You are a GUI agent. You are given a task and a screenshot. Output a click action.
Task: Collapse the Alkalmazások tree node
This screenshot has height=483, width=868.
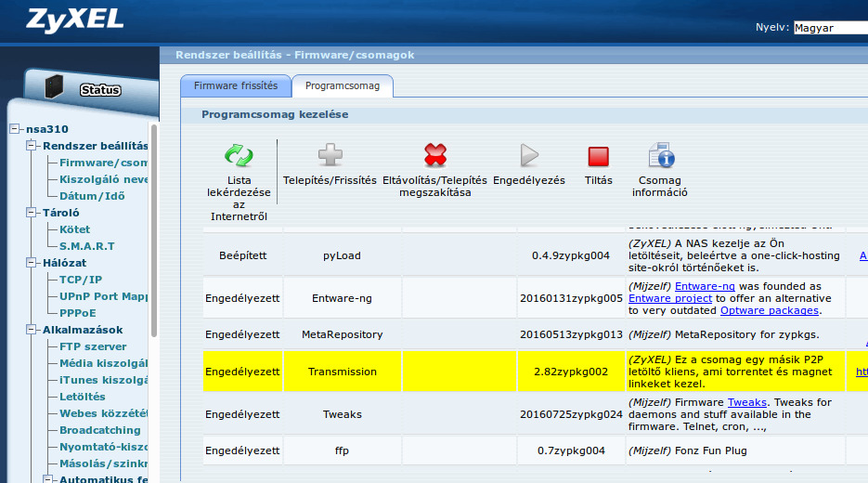pyautogui.click(x=32, y=330)
